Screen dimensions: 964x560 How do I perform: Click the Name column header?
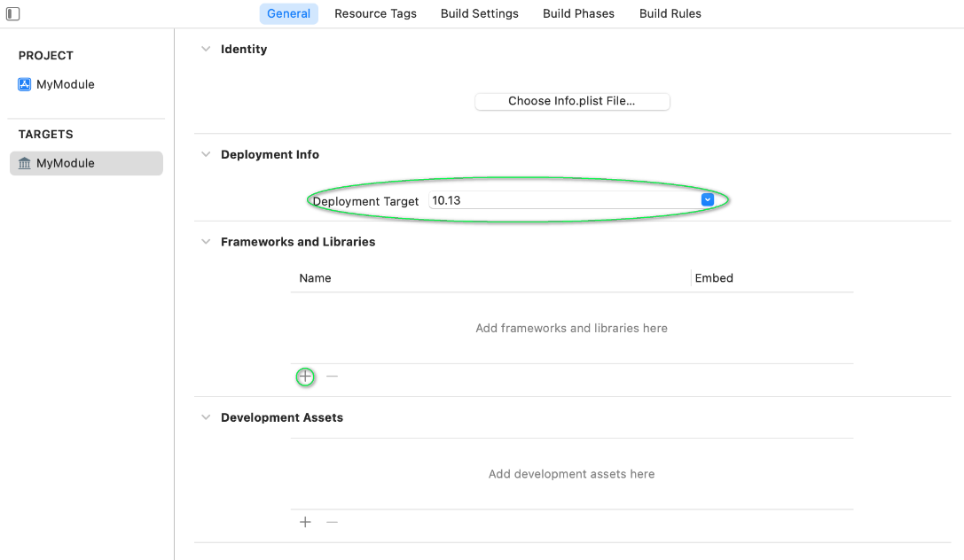pos(316,278)
